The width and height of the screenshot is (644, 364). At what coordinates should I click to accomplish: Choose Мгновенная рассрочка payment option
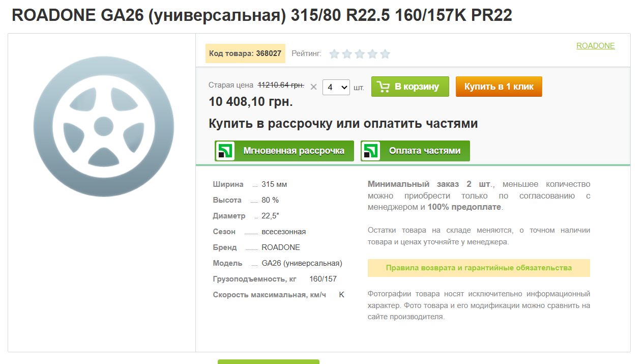click(284, 151)
